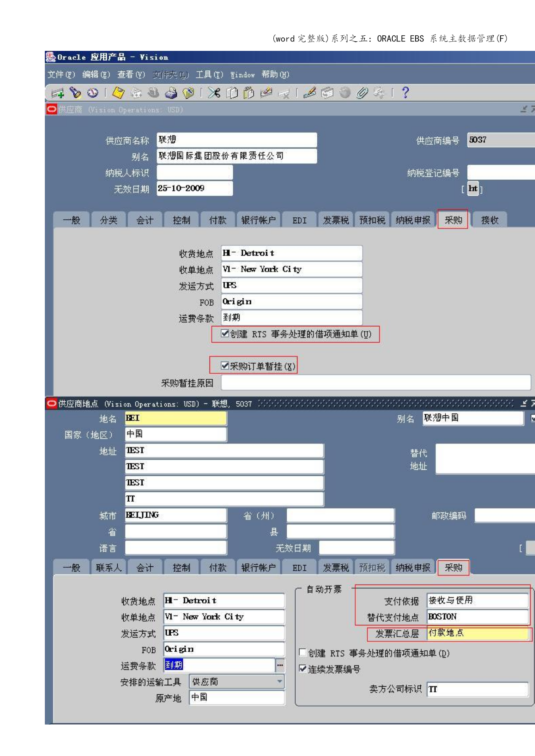
Task: Click the supplier 别名 field
Action: [237, 156]
